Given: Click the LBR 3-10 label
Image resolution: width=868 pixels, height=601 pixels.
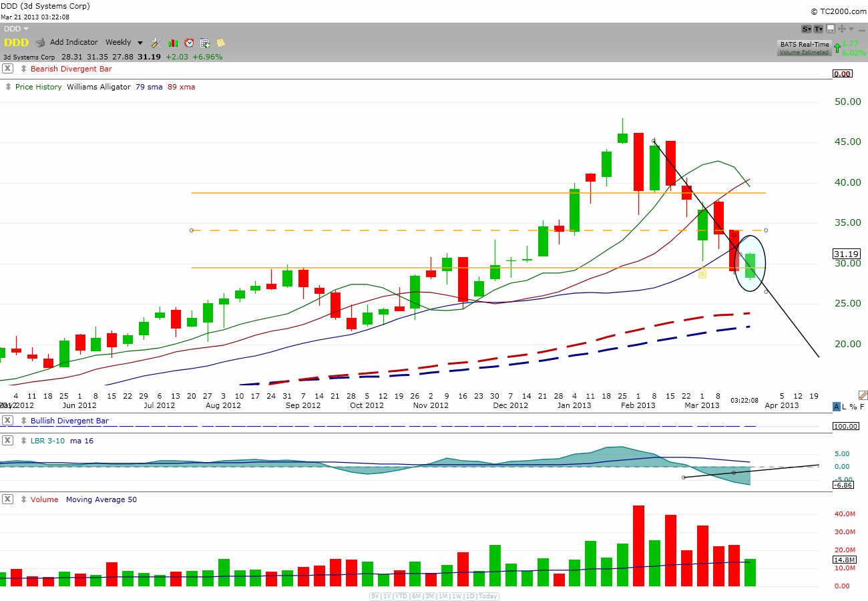Looking at the screenshot, I should click(48, 441).
